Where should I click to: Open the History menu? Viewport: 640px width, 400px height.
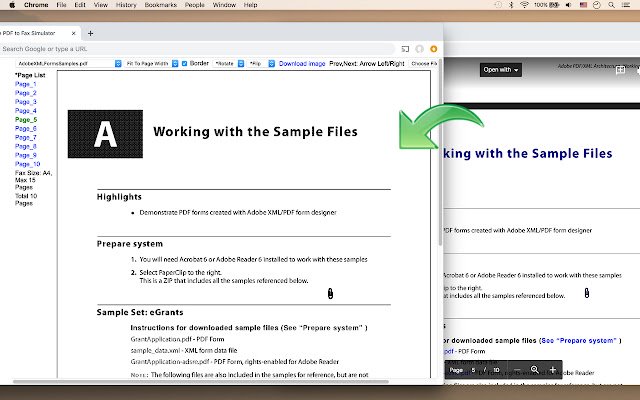(126, 5)
